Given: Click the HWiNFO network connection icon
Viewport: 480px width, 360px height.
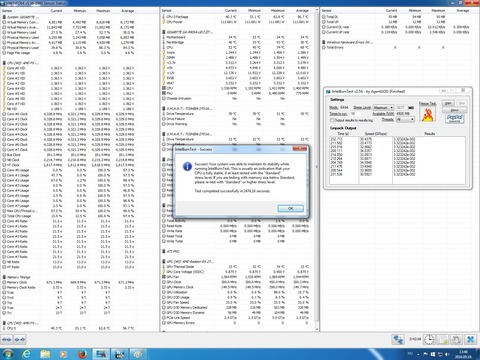Looking at the screenshot, I should pyautogui.click(x=398, y=340).
